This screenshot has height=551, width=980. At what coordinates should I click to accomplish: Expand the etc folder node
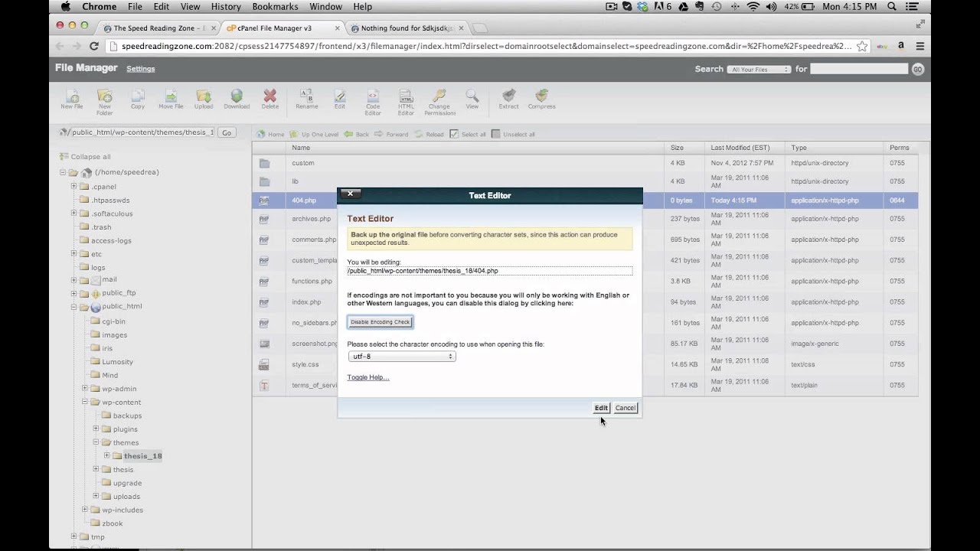[74, 253]
